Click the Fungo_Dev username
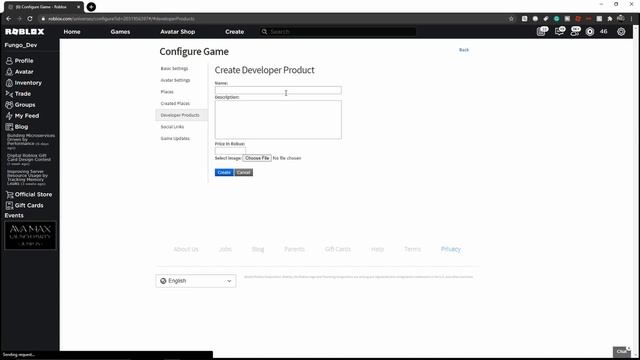640x360 pixels. 21,45
